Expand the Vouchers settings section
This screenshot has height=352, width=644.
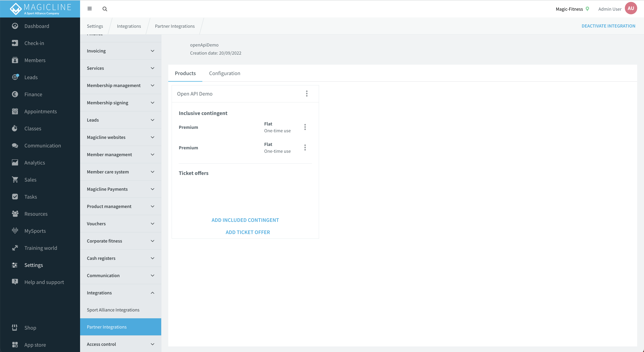point(121,224)
